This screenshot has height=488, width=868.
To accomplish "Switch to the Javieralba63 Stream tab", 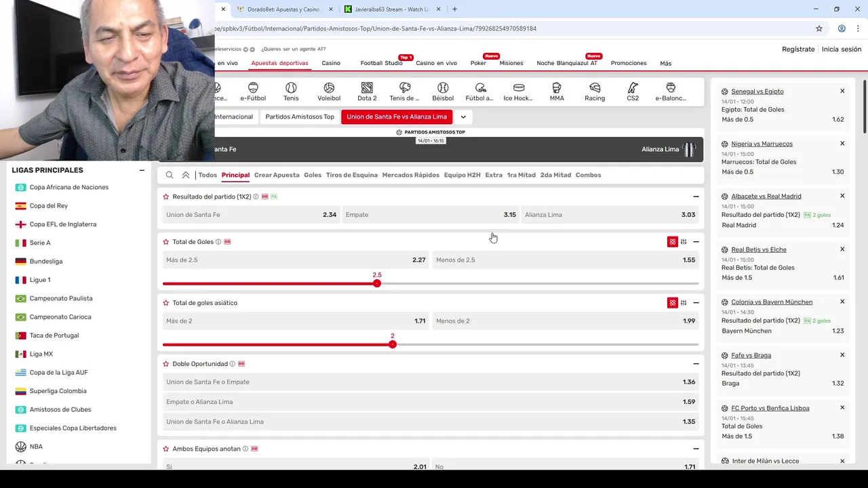I will pyautogui.click(x=392, y=9).
